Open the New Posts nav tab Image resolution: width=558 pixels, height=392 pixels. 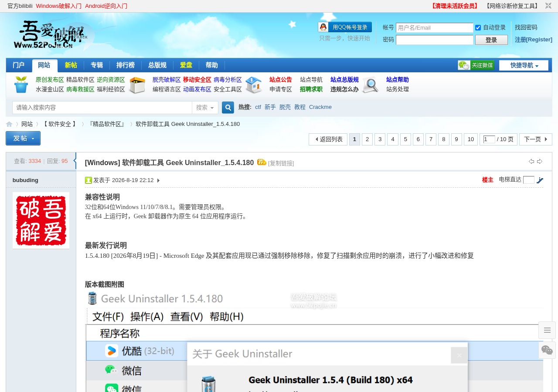click(71, 65)
